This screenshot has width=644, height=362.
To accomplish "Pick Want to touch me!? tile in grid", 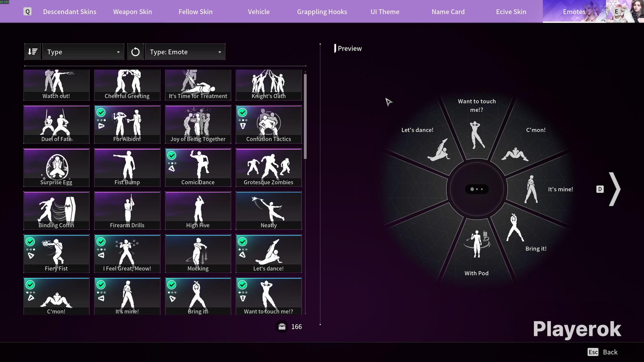I will (269, 296).
